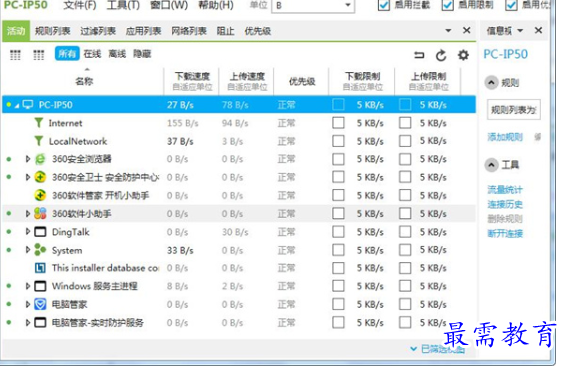Expand the System row
Image resolution: width=565 pixels, height=366 pixels.
pos(28,250)
